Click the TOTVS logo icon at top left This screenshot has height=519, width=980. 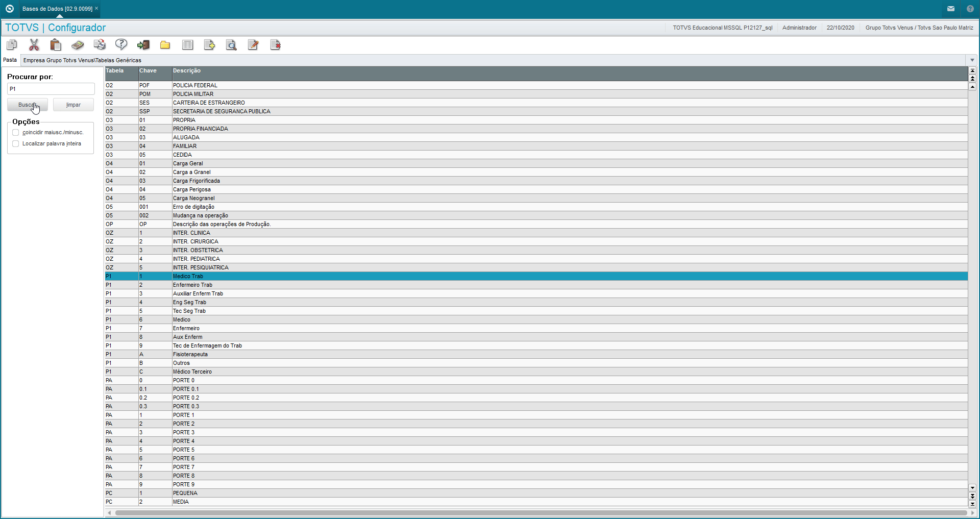[9, 9]
